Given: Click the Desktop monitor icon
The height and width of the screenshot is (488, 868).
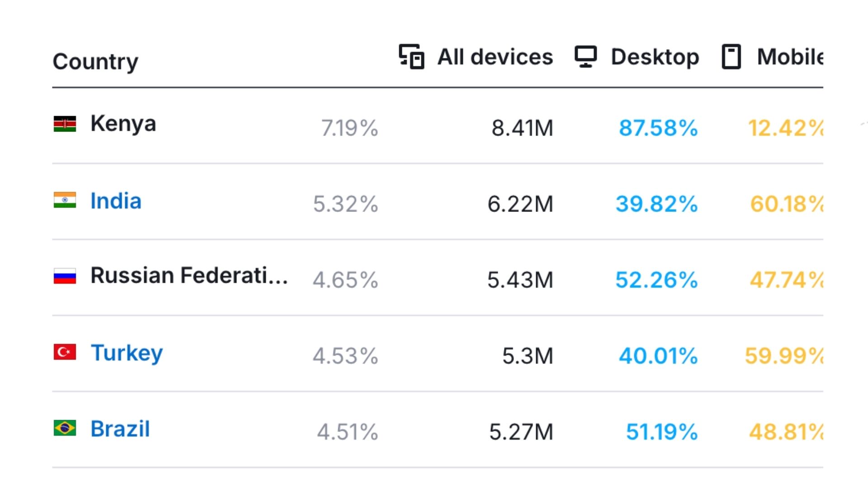Looking at the screenshot, I should point(585,57).
